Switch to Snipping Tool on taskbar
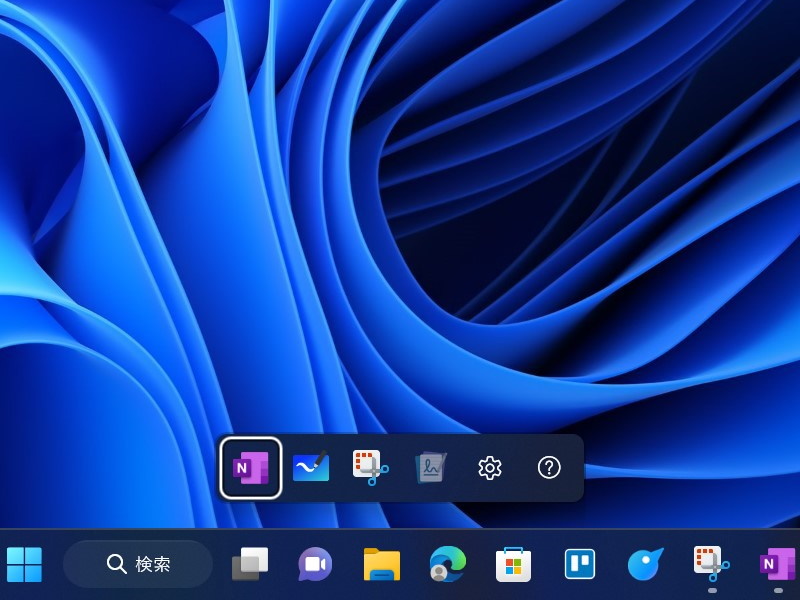The height and width of the screenshot is (600, 800). coord(712,564)
